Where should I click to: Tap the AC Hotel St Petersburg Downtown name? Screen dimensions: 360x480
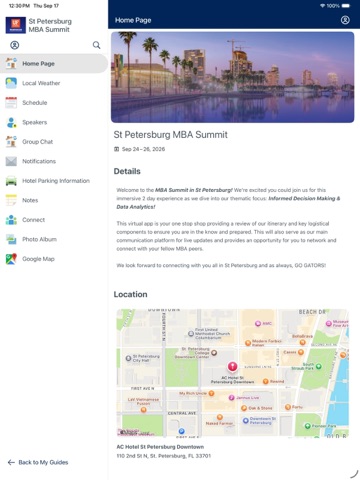click(x=160, y=447)
